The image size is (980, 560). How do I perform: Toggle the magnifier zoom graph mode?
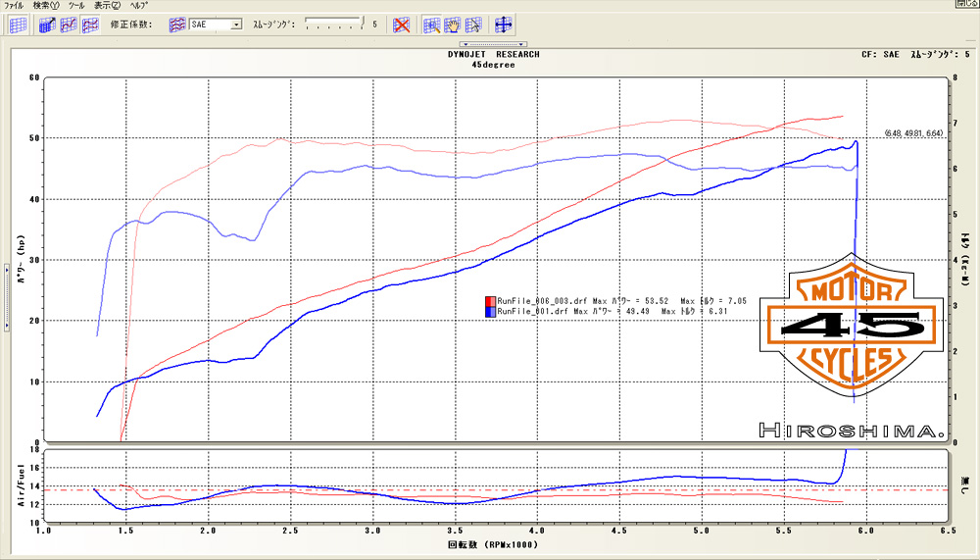(431, 25)
